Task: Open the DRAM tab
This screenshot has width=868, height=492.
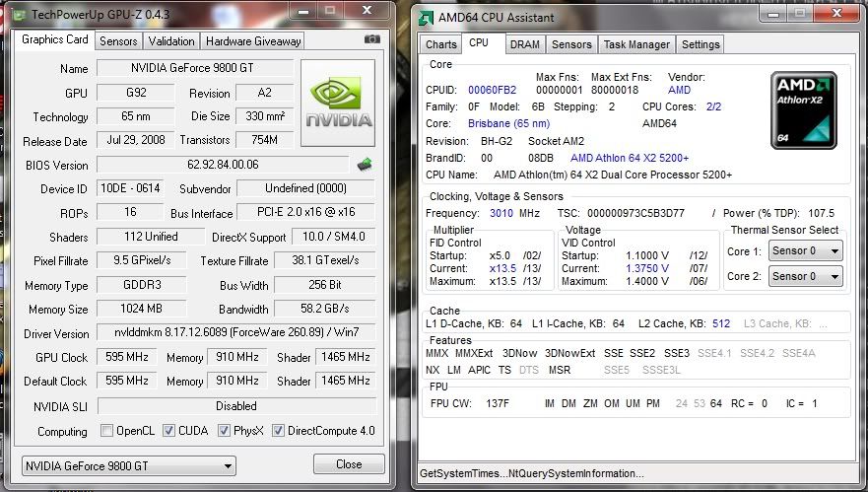Action: coord(525,44)
